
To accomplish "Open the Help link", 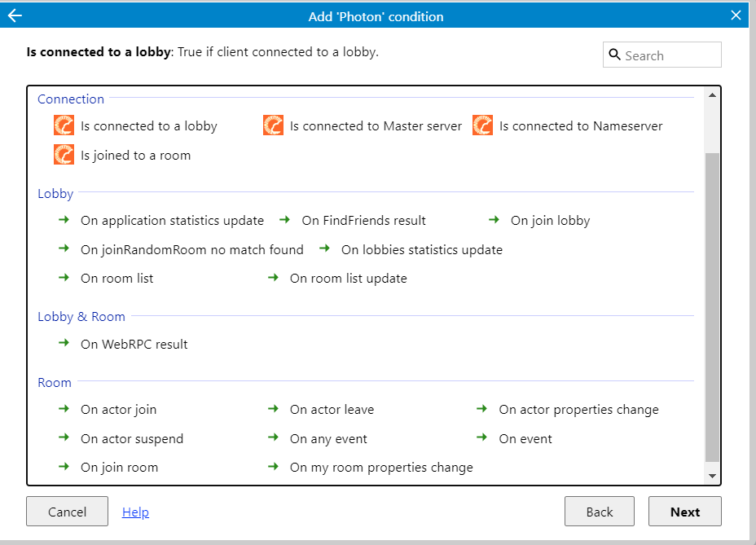I will [x=135, y=512].
